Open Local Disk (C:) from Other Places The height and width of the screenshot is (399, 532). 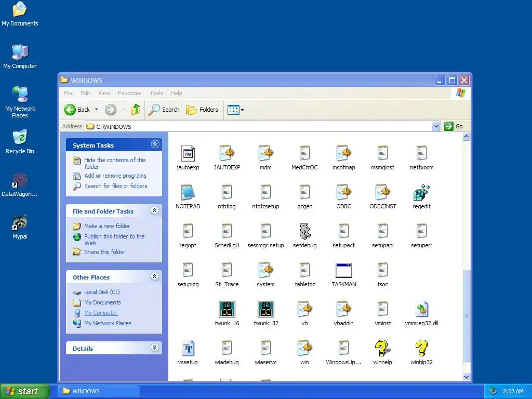click(102, 292)
